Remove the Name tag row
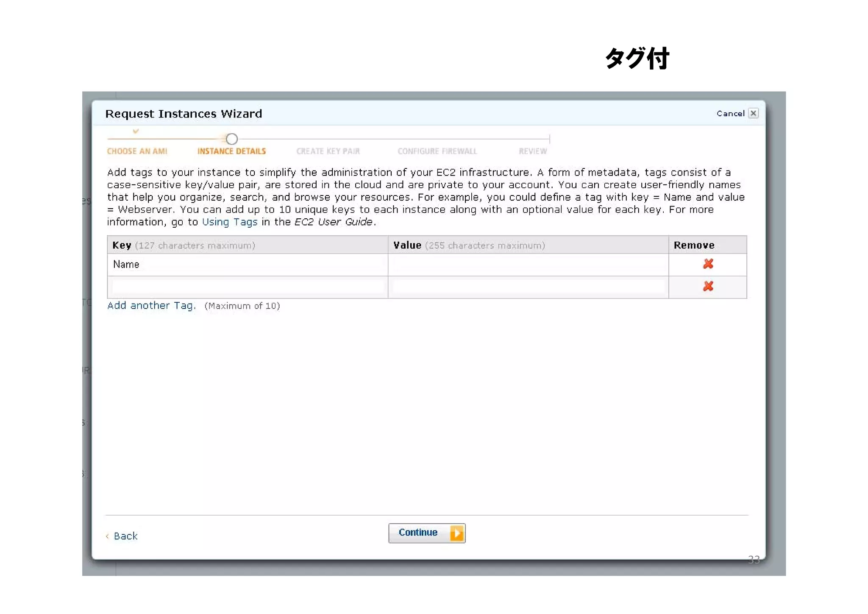The width and height of the screenshot is (868, 614). click(708, 264)
